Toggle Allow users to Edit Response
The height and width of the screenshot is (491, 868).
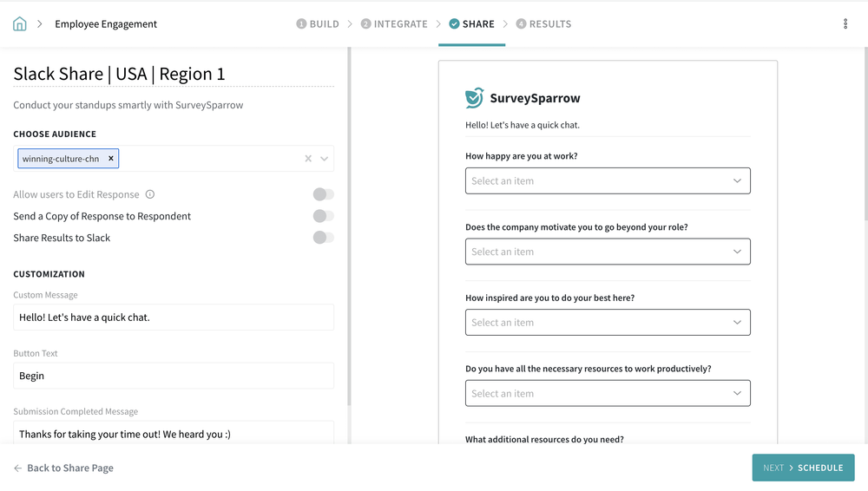tap(323, 194)
